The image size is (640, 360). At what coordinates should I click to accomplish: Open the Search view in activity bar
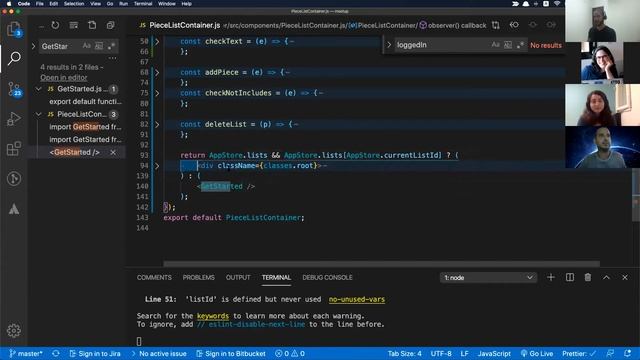coord(14,58)
